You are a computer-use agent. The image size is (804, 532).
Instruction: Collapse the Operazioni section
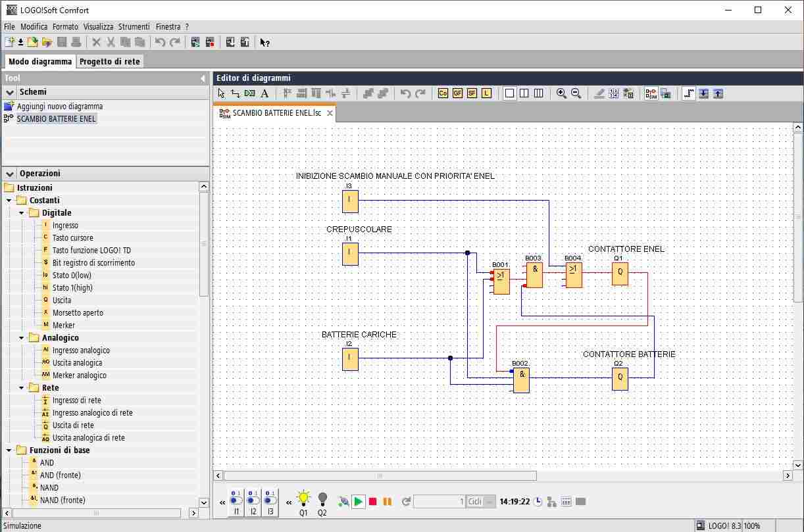[x=10, y=174]
